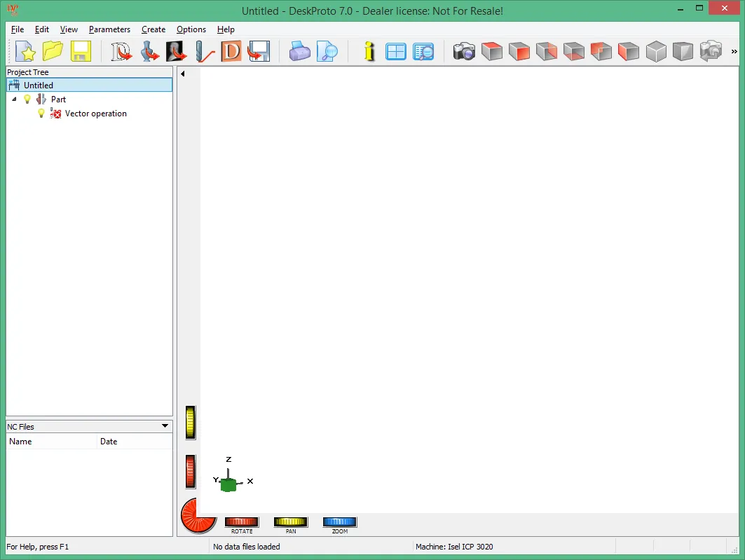Click the blue ZOOM thumbwheel

pos(340,521)
